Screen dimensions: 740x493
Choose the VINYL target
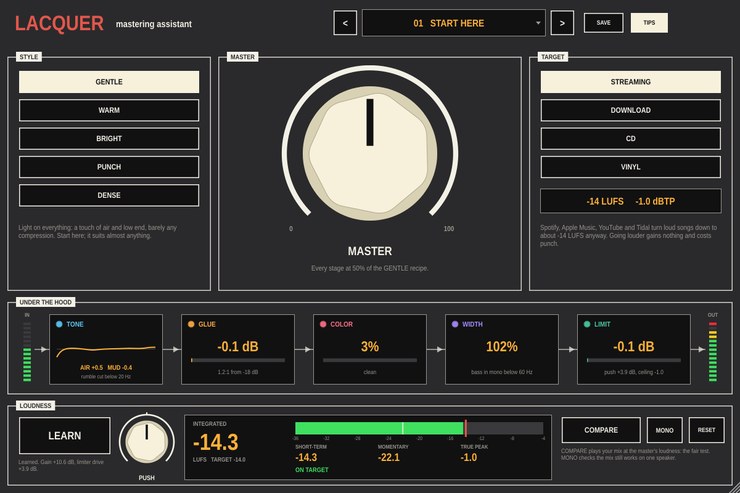point(631,167)
